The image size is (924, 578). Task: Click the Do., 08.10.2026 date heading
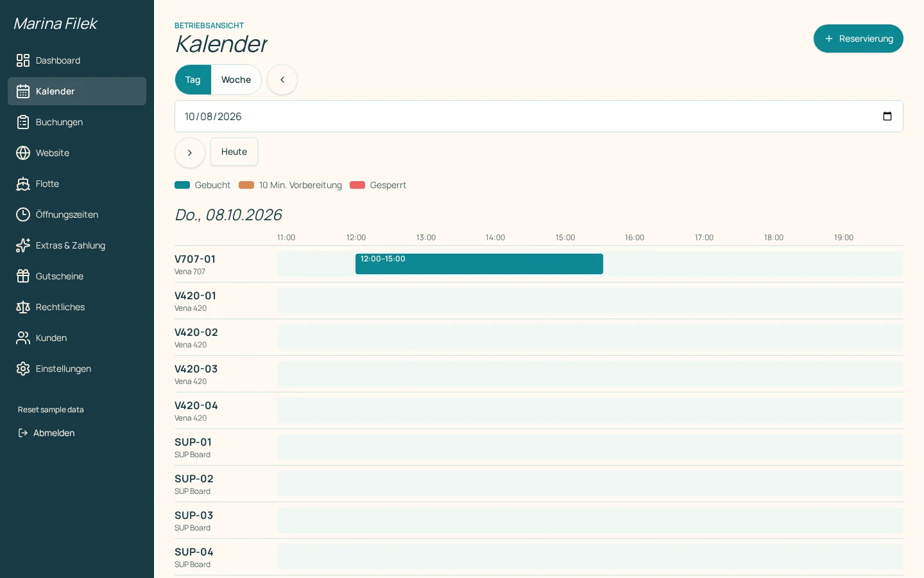coord(228,215)
